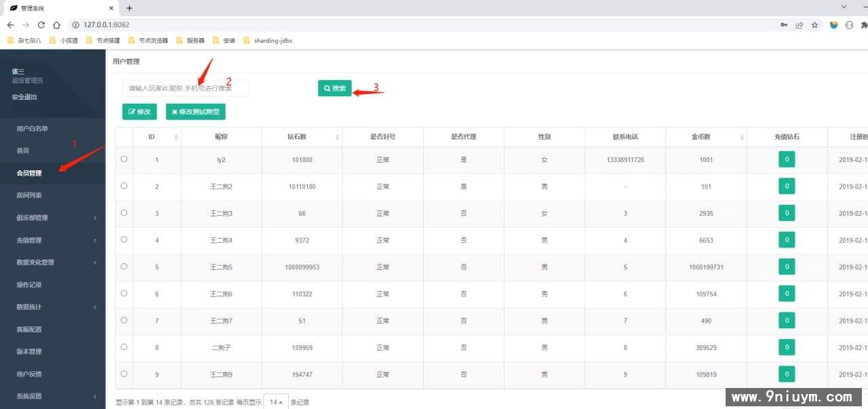
Task: Open the page-size dropdown showing 14
Action: [x=275, y=402]
